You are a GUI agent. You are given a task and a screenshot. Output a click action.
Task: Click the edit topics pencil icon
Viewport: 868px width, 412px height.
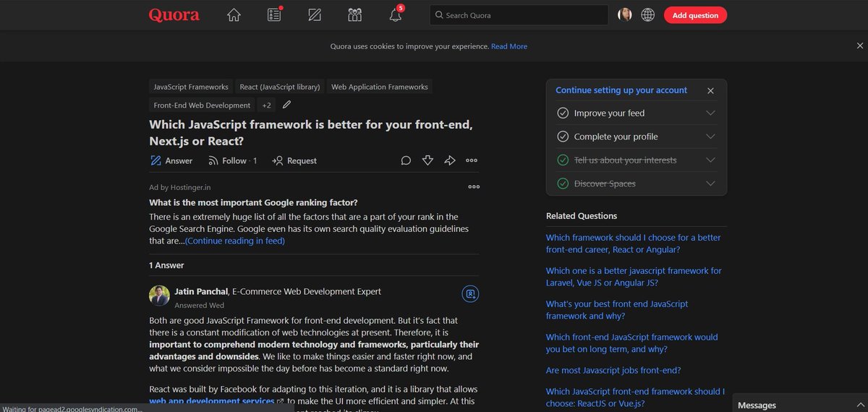point(286,105)
